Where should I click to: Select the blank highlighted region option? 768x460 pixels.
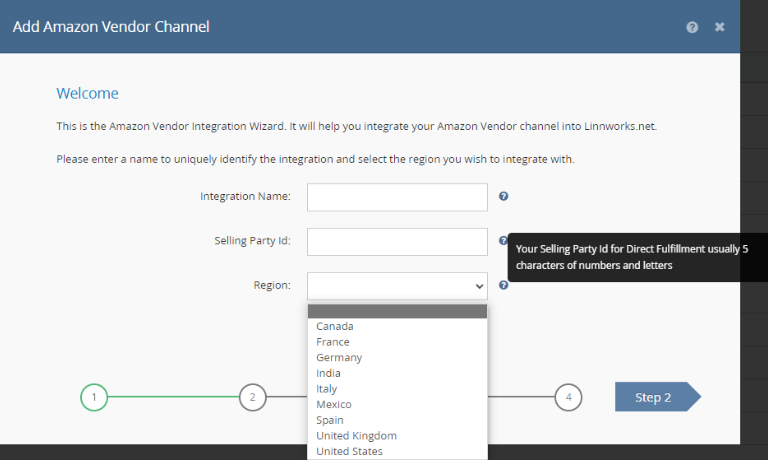[x=397, y=311]
